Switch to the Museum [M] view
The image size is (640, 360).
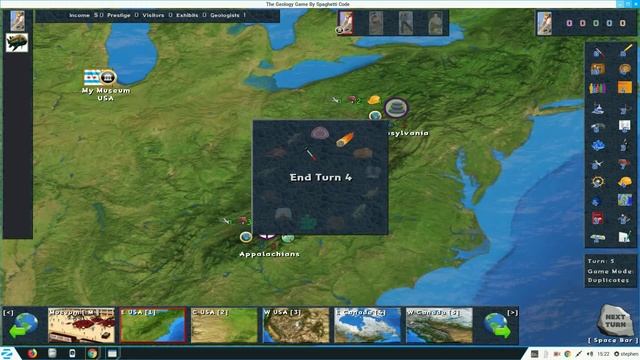click(81, 325)
